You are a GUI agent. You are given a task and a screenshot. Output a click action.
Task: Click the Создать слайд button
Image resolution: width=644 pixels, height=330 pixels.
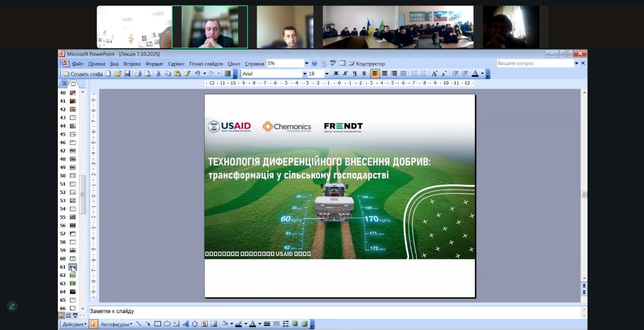83,74
